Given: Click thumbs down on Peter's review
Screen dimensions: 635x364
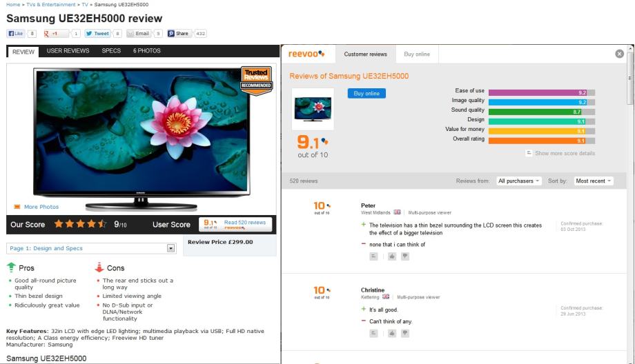Looking at the screenshot, I should click(x=405, y=256).
